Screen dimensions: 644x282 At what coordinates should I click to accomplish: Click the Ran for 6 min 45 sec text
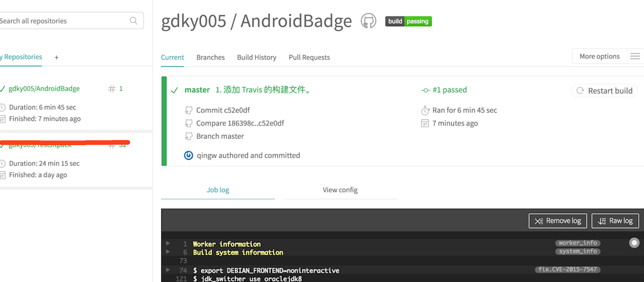[x=464, y=110]
